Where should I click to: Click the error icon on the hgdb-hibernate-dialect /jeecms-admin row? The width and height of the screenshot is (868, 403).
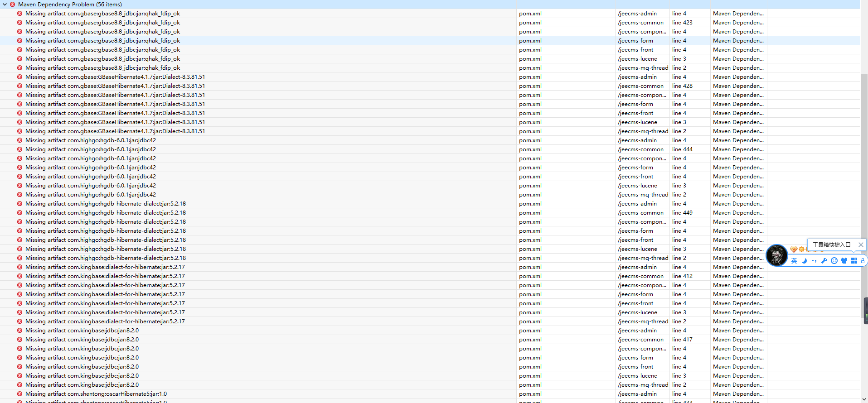(x=19, y=204)
